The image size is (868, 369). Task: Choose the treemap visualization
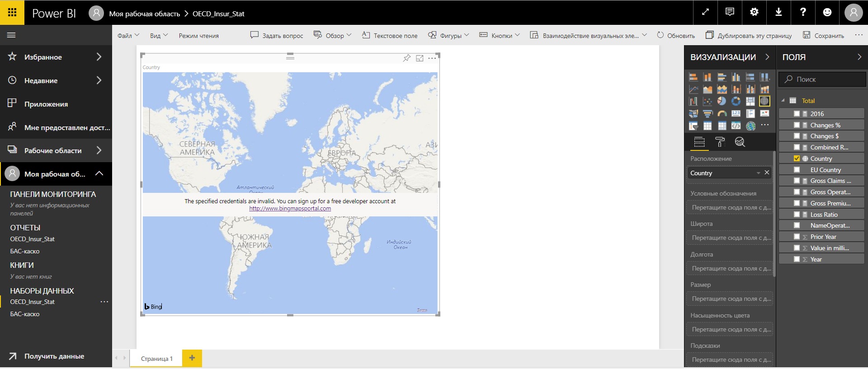[x=750, y=101]
